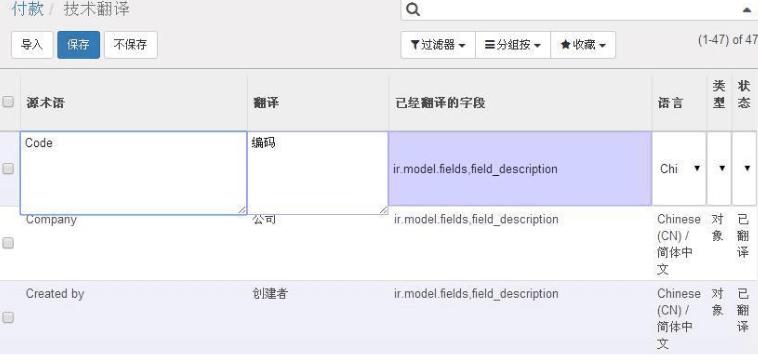Image resolution: width=758 pixels, height=364 pixels.
Task: Click the source term textarea containing Code
Action: click(x=133, y=173)
